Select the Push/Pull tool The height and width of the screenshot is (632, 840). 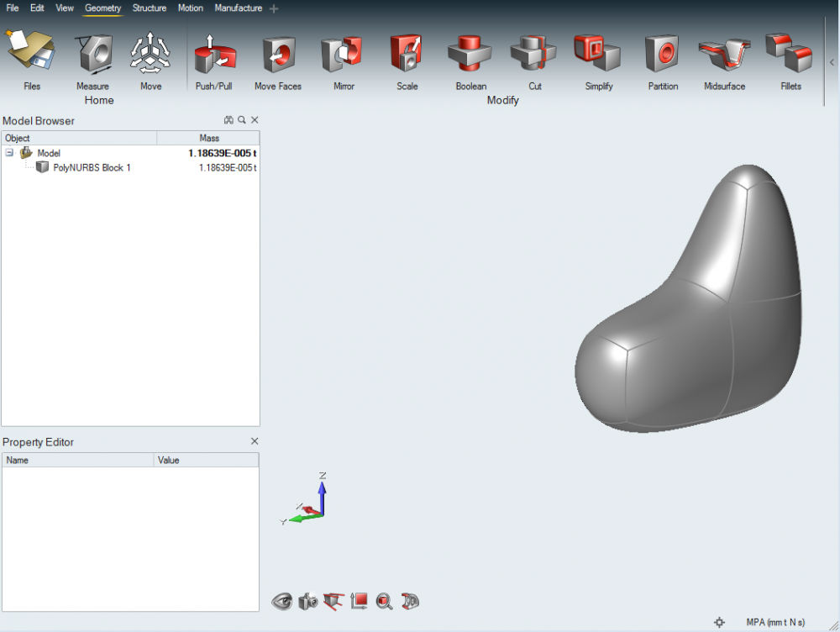click(x=214, y=54)
